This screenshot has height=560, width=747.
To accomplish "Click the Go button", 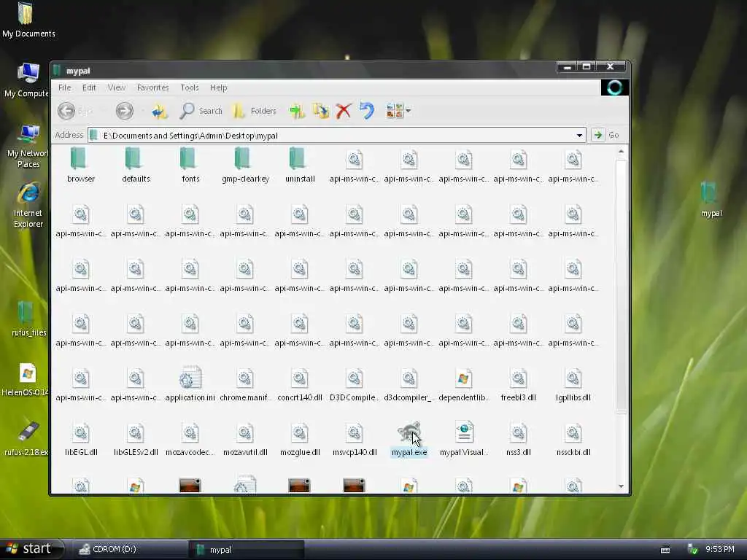I will [606, 135].
